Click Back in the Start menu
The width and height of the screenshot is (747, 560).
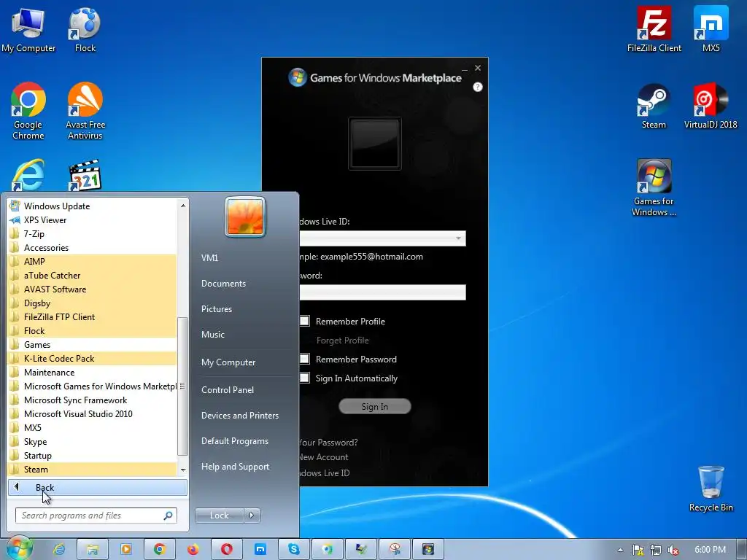tap(97, 488)
